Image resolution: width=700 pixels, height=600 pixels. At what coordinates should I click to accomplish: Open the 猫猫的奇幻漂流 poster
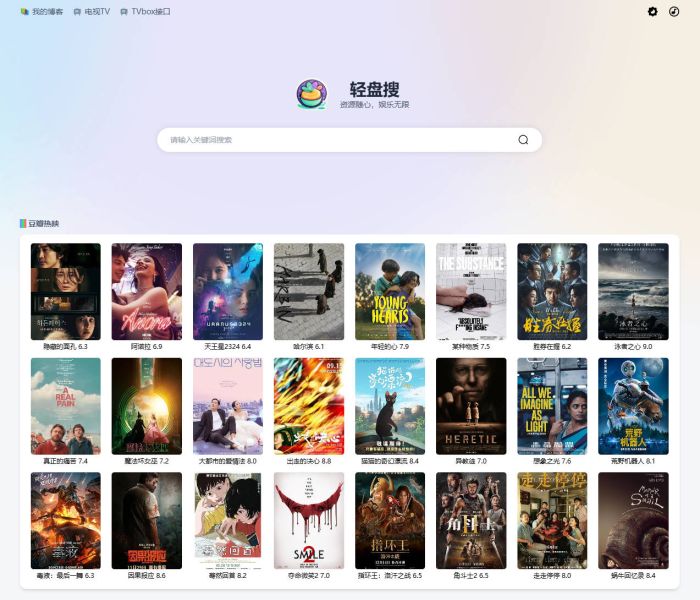390,406
